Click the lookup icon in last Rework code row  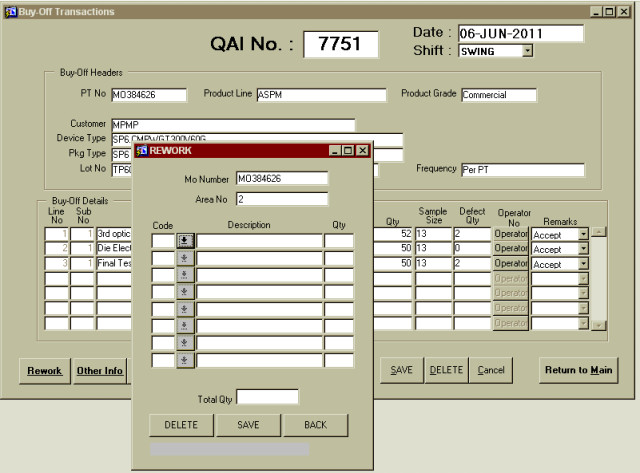pos(185,360)
